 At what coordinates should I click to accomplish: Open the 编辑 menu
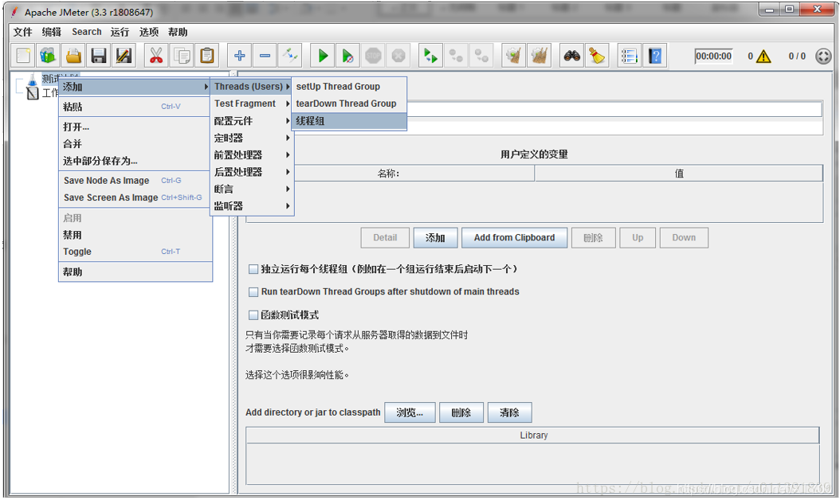(52, 32)
